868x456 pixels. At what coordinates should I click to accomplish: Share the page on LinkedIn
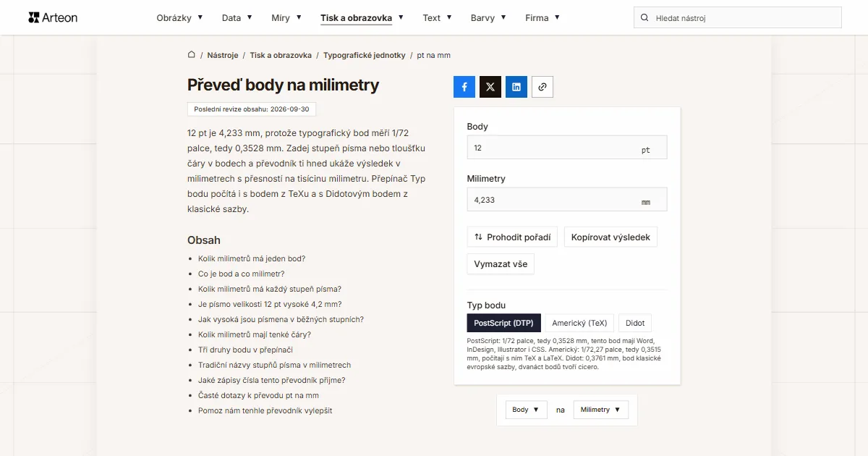[516, 87]
